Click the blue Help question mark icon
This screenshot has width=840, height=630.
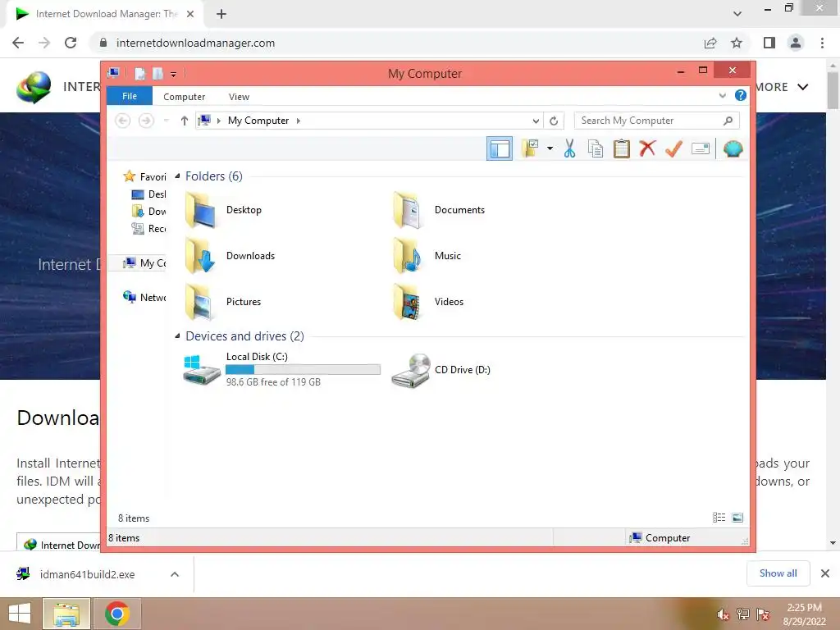click(741, 95)
